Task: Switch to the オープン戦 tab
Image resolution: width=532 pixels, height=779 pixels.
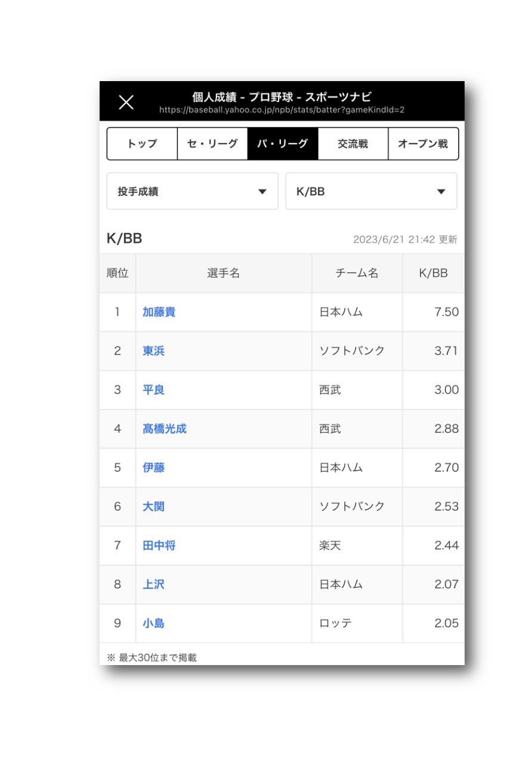Action: coord(423,144)
